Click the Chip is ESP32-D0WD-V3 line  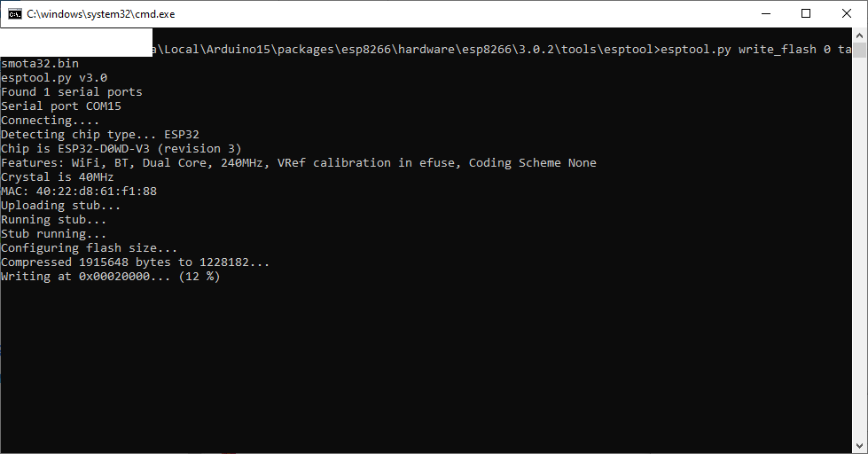click(121, 149)
